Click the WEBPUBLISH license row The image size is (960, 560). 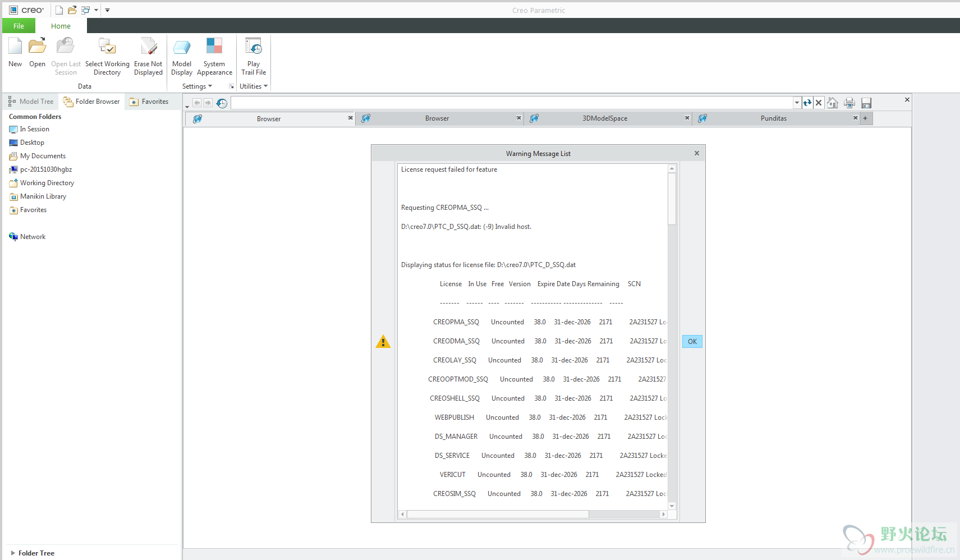point(550,417)
